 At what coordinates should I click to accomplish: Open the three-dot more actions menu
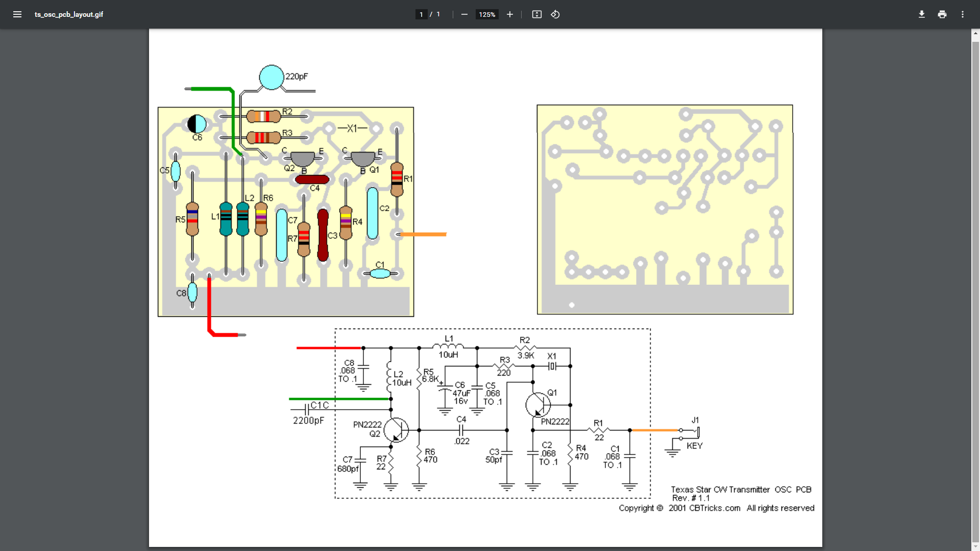[x=963, y=14]
